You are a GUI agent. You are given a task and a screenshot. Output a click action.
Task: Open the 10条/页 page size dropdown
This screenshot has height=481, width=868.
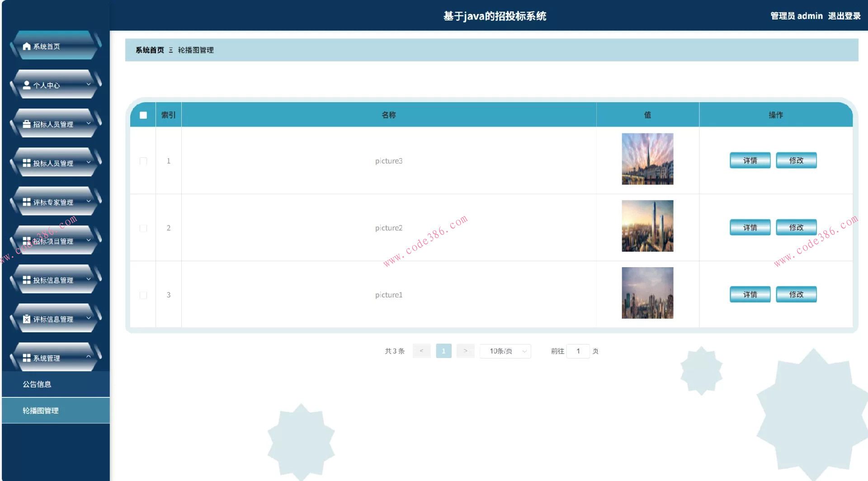(505, 351)
